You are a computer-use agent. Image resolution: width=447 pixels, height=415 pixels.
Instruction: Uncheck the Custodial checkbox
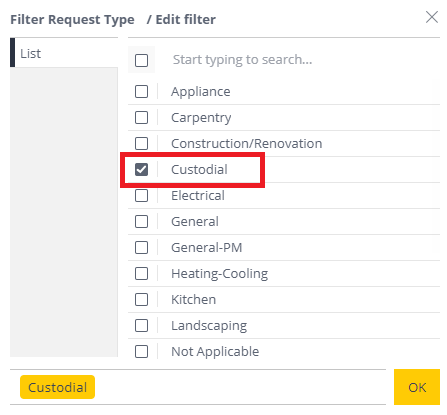(x=141, y=169)
